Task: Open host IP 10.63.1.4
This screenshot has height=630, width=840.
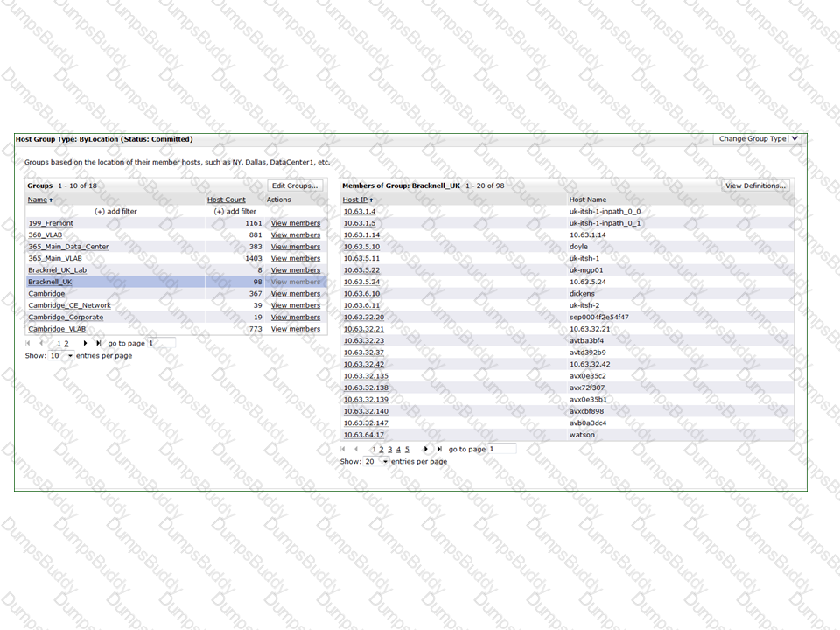Action: (360, 212)
